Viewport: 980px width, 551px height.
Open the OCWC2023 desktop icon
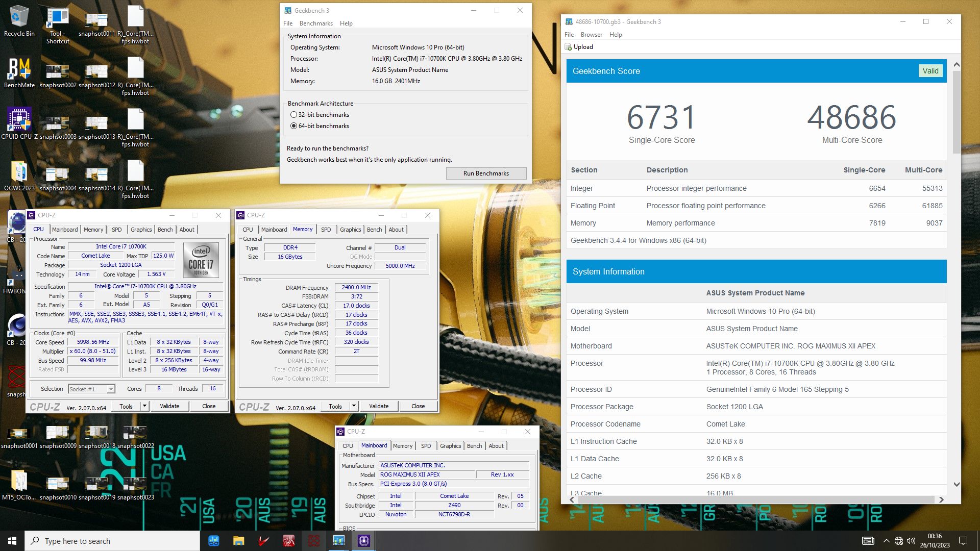[19, 176]
